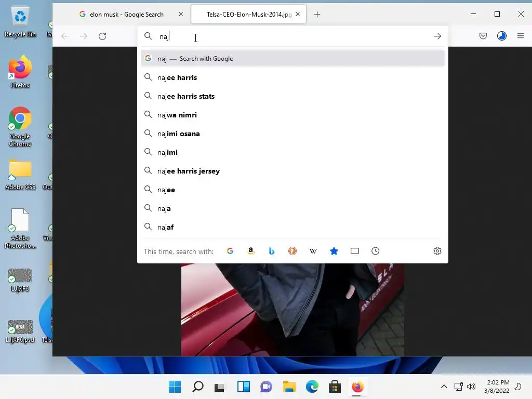Search bookmarks using the star icon
This screenshot has width=532, height=399.
point(334,251)
